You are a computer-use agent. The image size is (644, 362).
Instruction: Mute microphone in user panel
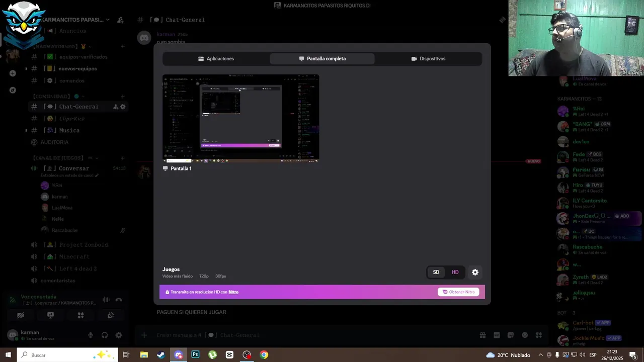tap(91, 335)
